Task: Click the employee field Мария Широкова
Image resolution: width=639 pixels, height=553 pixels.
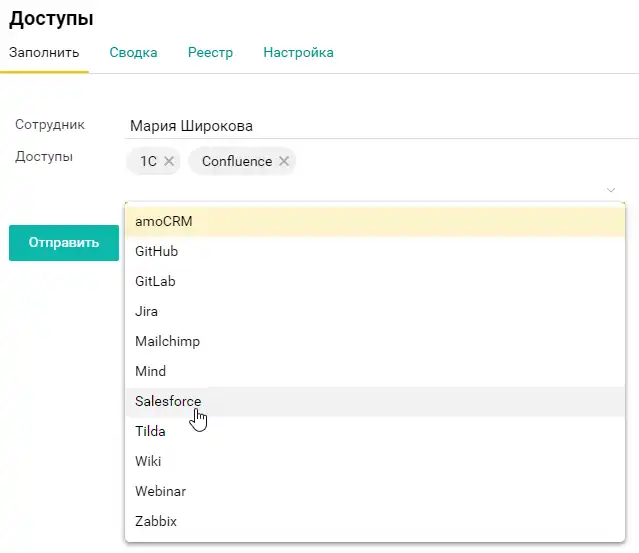Action: (381, 126)
